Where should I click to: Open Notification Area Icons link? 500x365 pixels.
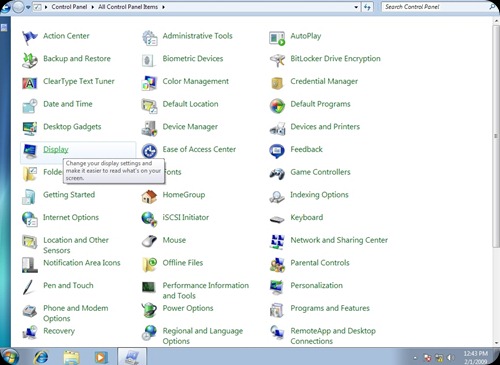(x=82, y=263)
